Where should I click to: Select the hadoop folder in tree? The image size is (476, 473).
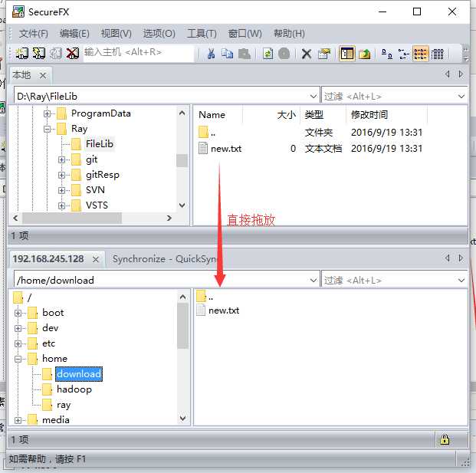coord(74,389)
